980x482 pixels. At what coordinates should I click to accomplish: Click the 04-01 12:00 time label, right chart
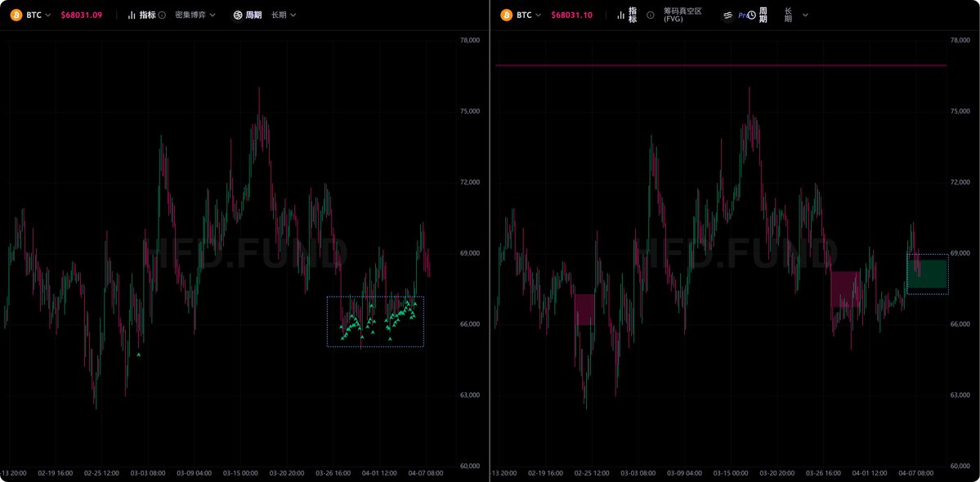pos(870,473)
